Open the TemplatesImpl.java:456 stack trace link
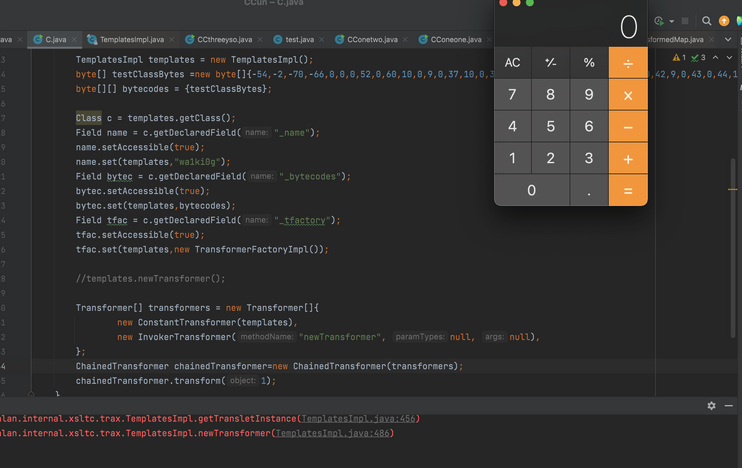The image size is (742, 468). click(358, 419)
